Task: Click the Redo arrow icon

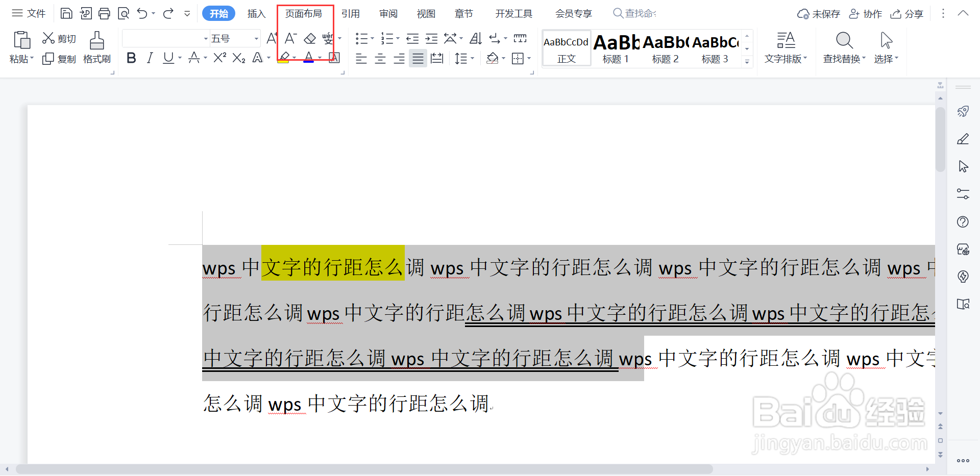Action: 168,13
